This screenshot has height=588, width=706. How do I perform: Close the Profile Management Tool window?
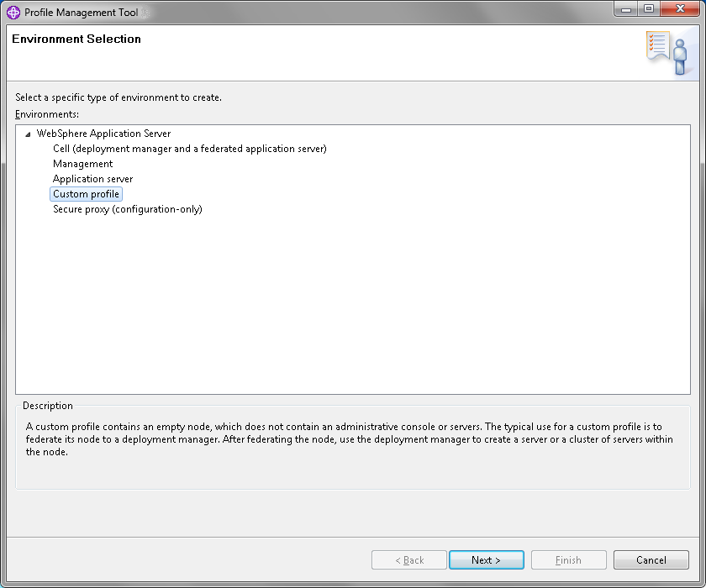pyautogui.click(x=680, y=9)
